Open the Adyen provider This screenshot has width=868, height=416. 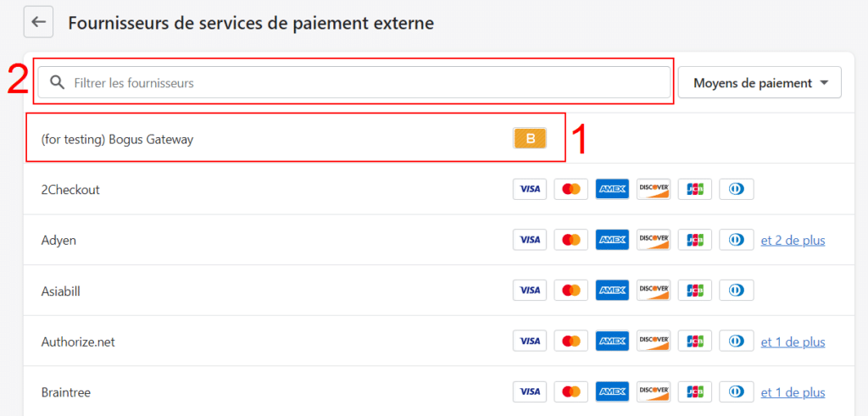point(58,241)
